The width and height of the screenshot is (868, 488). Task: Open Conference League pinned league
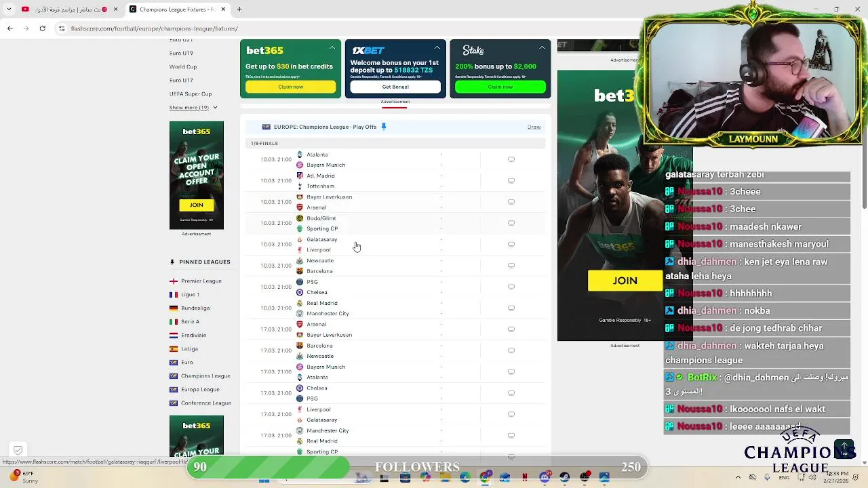[206, 403]
